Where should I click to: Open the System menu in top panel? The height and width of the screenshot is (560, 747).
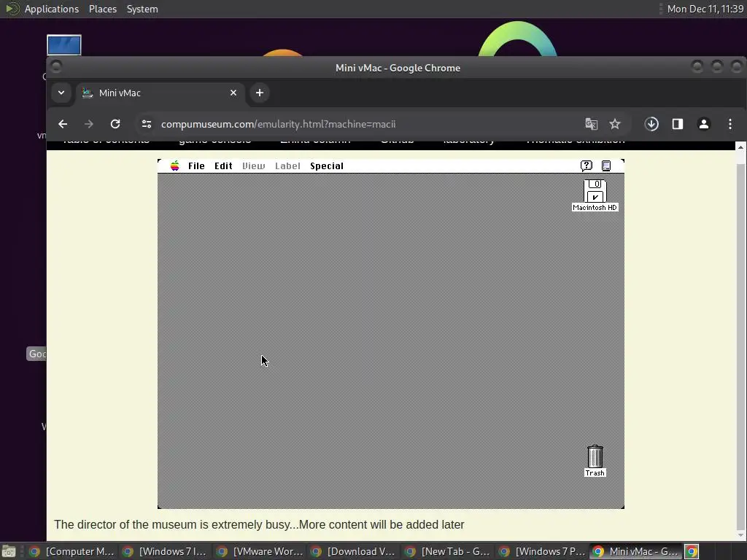point(142,9)
